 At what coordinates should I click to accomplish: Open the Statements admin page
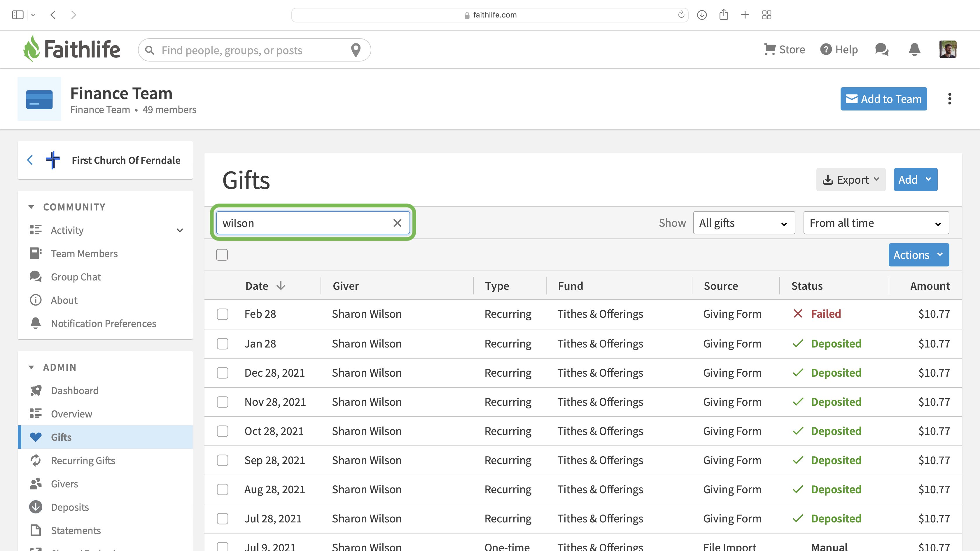(x=76, y=531)
